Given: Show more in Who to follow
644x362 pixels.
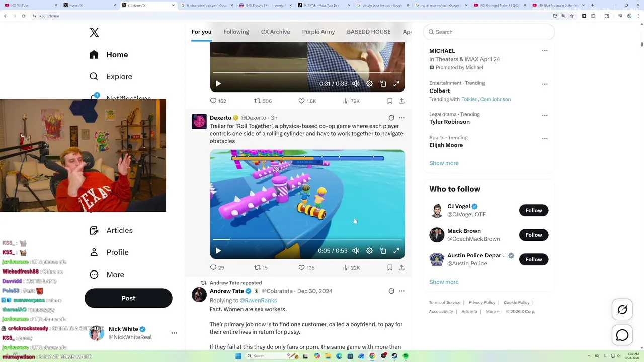Looking at the screenshot, I should [444, 282].
